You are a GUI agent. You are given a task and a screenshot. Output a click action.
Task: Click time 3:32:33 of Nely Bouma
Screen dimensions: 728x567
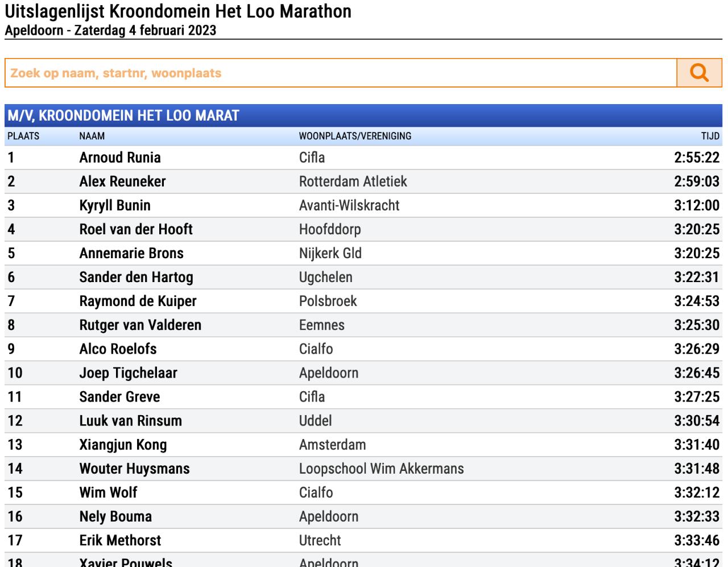pyautogui.click(x=697, y=516)
